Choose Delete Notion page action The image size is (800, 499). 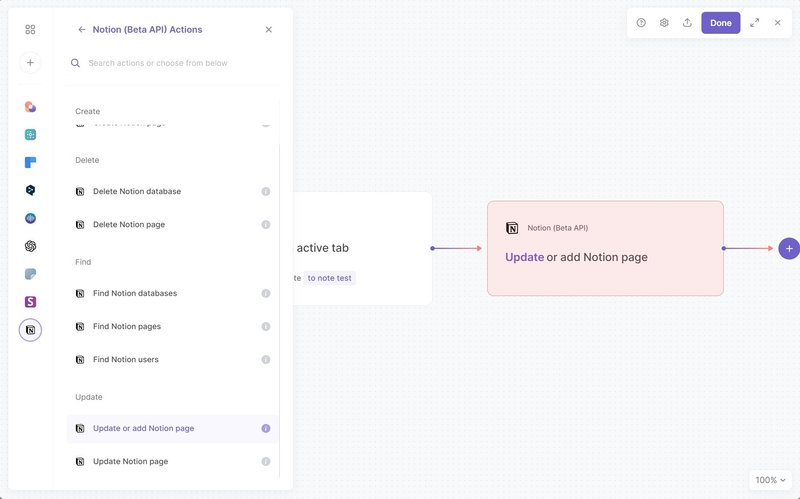172,224
